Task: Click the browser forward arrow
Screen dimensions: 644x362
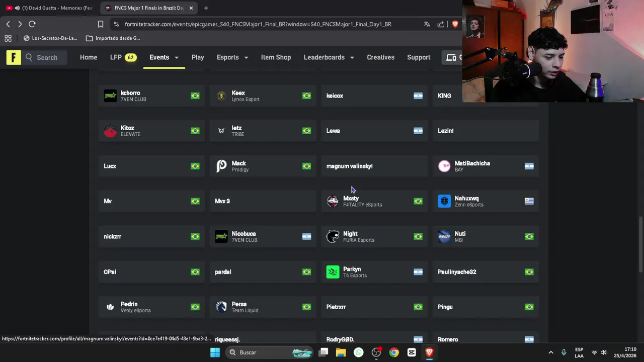Action: (x=20, y=24)
